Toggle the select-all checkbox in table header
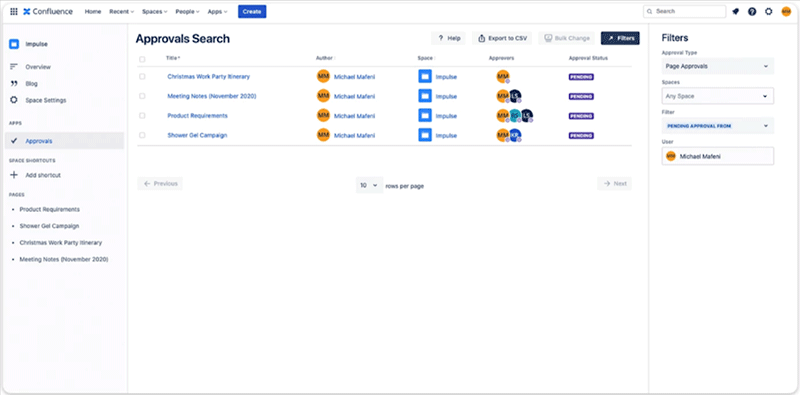 click(x=142, y=59)
